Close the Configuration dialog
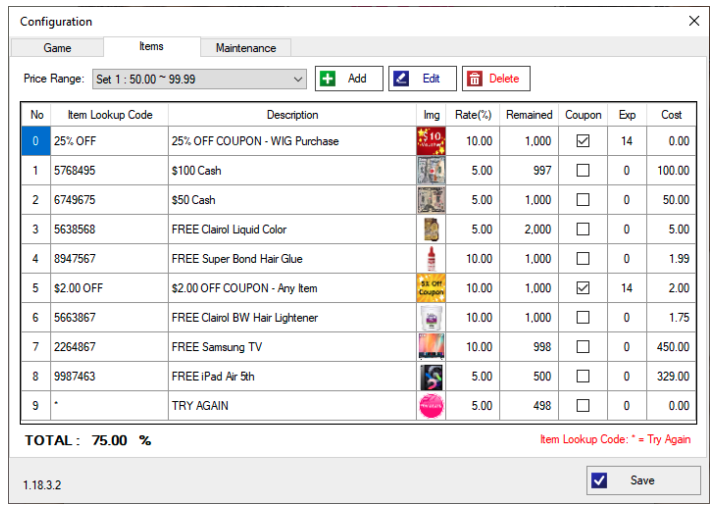This screenshot has width=718, height=515. 694,21
